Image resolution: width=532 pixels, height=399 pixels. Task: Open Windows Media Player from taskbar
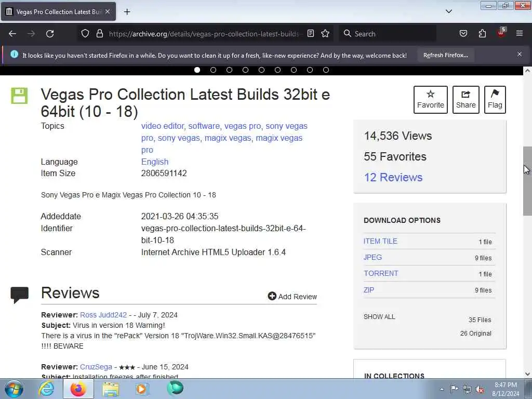pos(142,389)
